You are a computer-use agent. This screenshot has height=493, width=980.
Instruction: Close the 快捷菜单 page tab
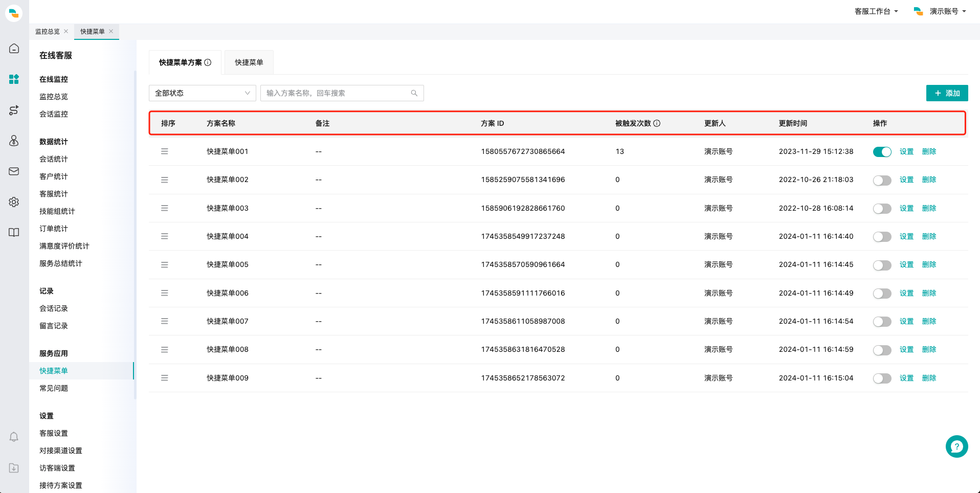coord(111,31)
